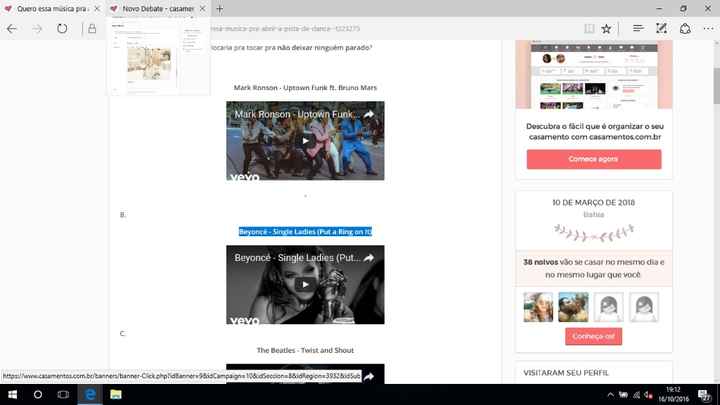Go back to the previous page
The height and width of the screenshot is (405, 720).
[x=12, y=29]
